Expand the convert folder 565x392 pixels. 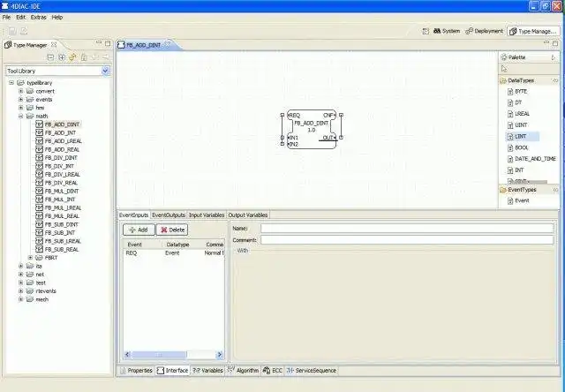[21, 91]
